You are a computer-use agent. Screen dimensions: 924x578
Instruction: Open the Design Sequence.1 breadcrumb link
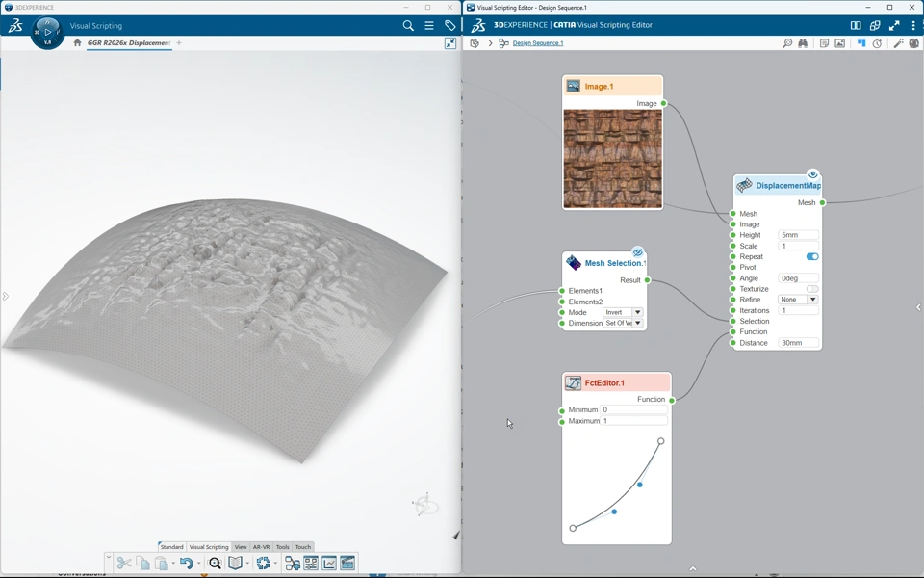tap(537, 43)
